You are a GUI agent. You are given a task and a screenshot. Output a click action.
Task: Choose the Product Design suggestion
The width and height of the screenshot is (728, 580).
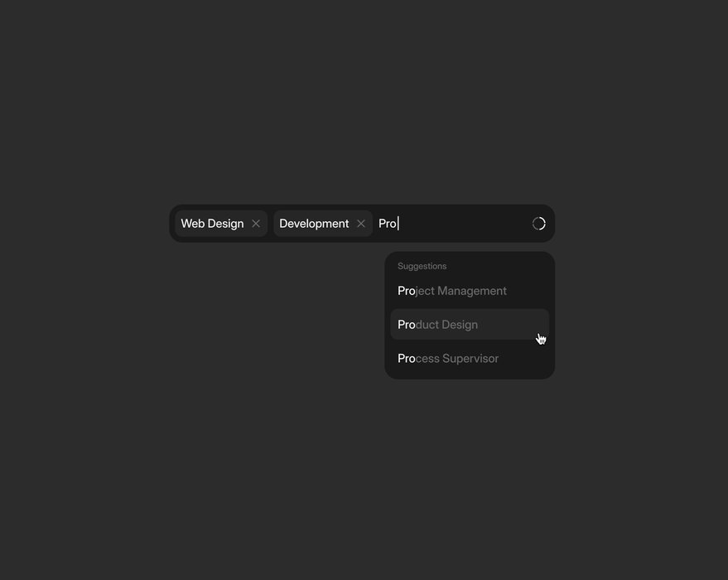[470, 325]
